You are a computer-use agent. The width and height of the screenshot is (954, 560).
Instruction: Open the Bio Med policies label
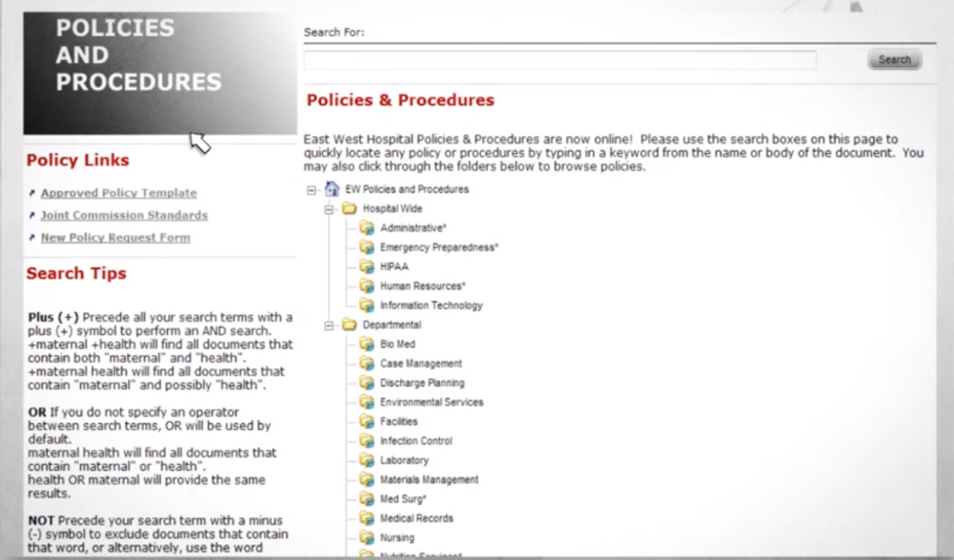398,344
